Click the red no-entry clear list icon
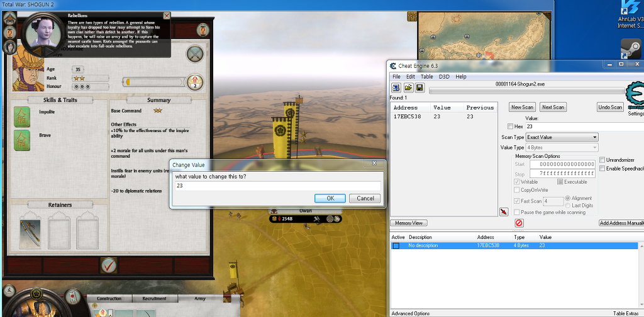Viewport: 644px width, 317px height. [x=519, y=223]
